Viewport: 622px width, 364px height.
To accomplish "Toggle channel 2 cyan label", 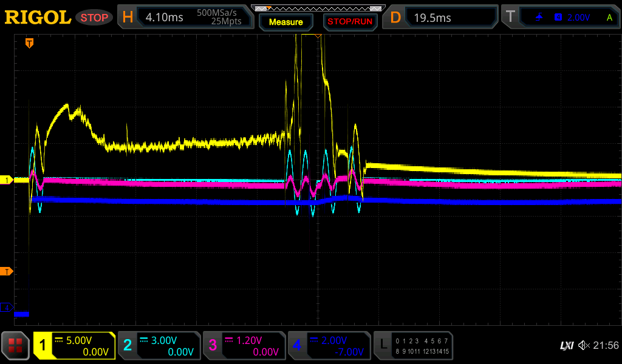I will pyautogui.click(x=128, y=346).
